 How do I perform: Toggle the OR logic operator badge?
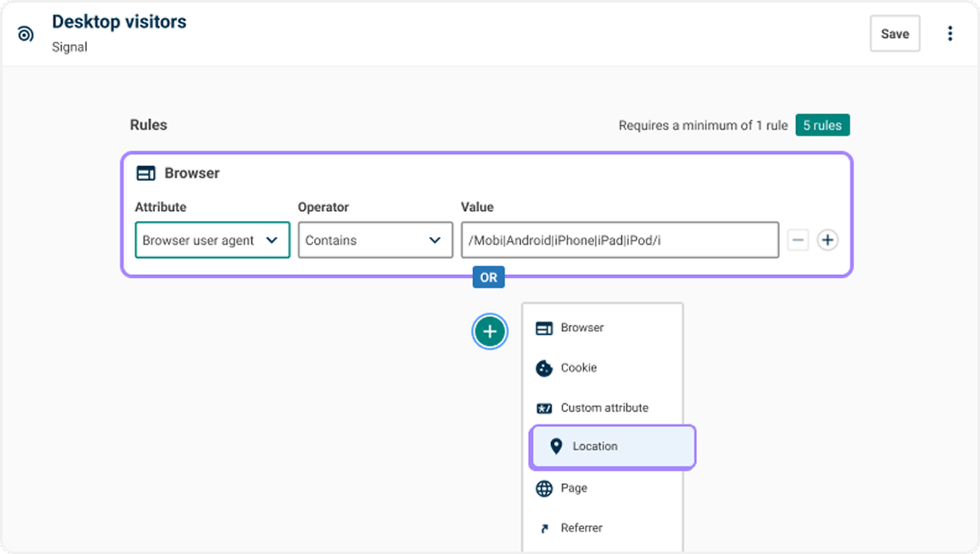tap(488, 278)
